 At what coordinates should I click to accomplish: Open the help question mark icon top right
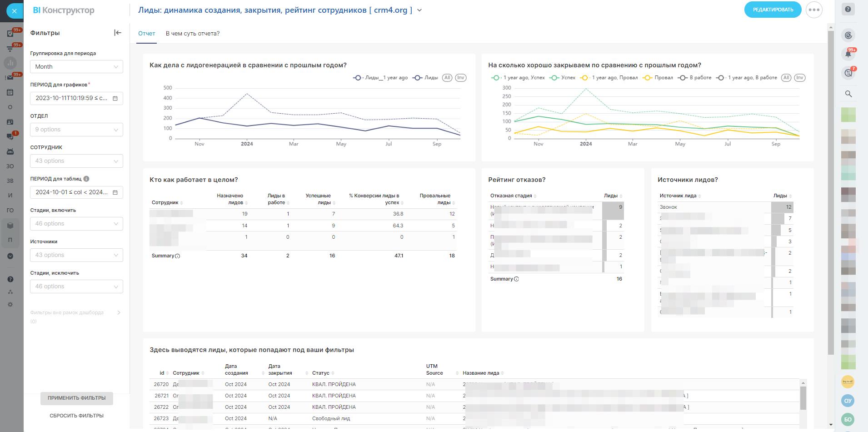pos(848,10)
